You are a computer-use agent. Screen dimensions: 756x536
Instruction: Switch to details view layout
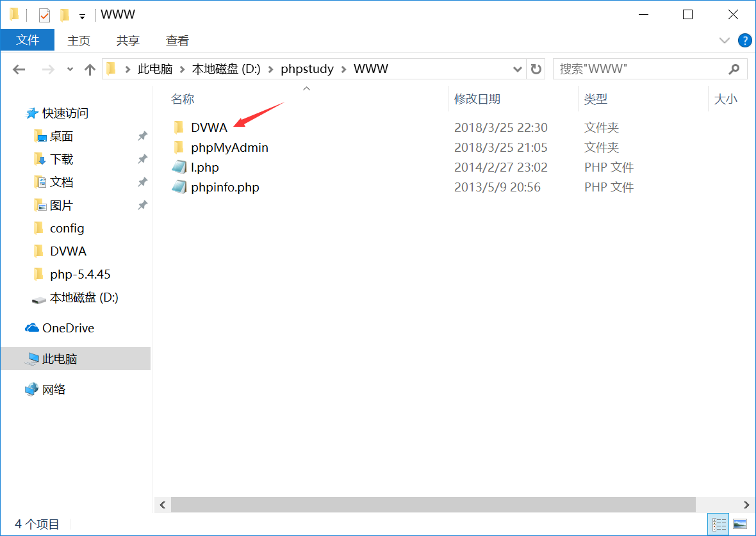click(x=718, y=524)
